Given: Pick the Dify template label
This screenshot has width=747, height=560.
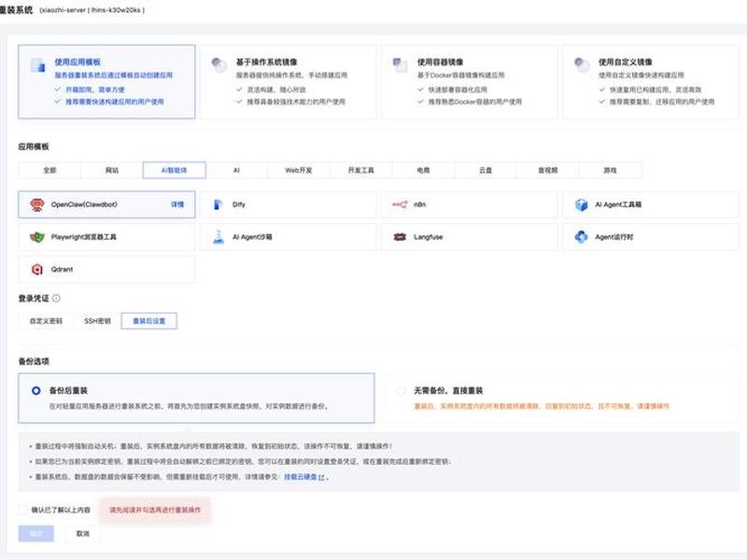Looking at the screenshot, I should (239, 204).
